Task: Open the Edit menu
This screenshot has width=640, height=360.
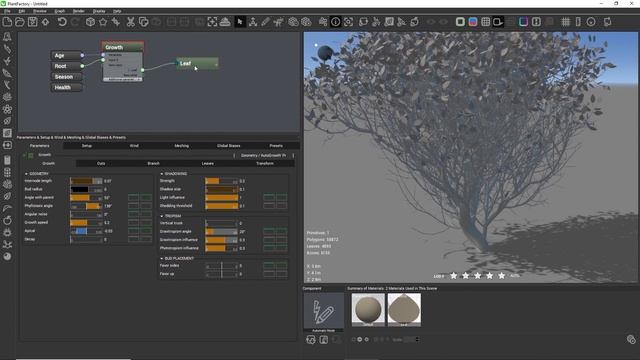Action: (x=22, y=11)
